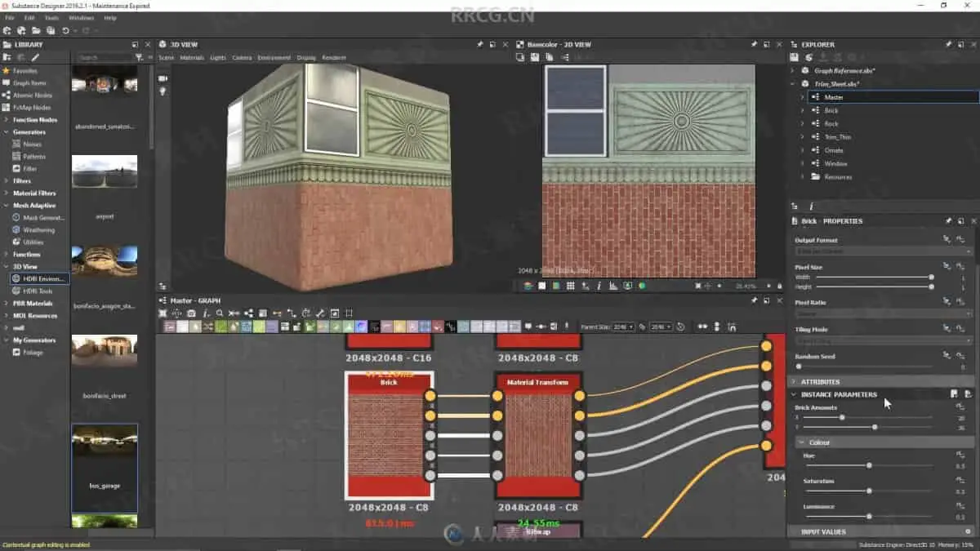980x551 pixels.
Task: Open the Materials menu in 3D View
Action: pyautogui.click(x=192, y=58)
